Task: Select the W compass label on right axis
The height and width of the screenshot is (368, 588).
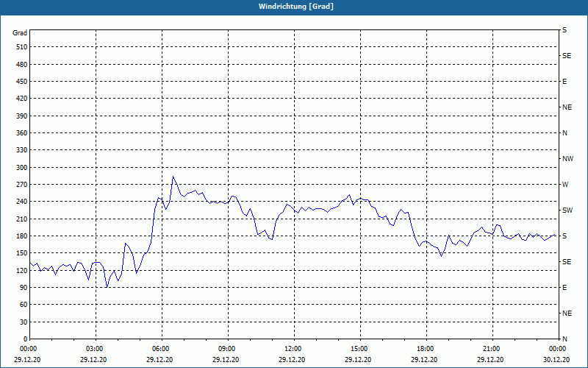Action: coord(565,185)
